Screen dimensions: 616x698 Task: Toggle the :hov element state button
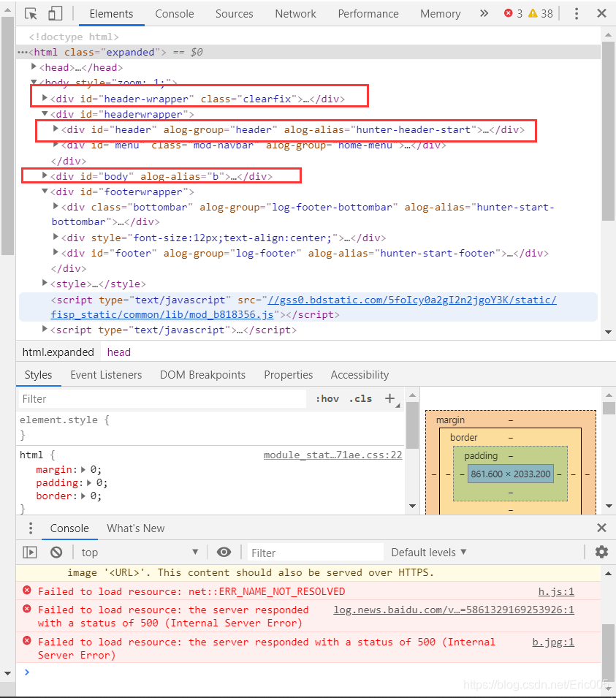pyautogui.click(x=327, y=399)
